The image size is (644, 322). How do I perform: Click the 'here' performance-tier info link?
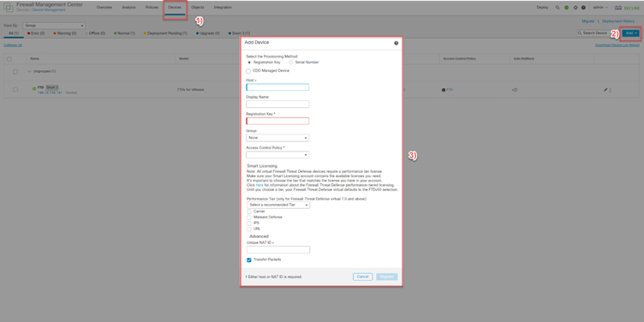[x=259, y=185]
